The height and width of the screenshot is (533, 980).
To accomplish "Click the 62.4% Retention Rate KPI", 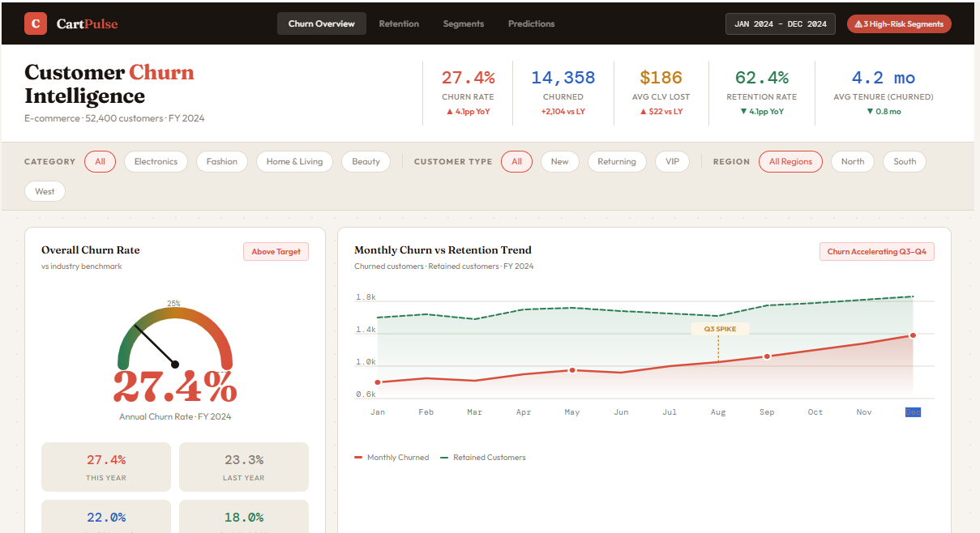I will 762,92.
